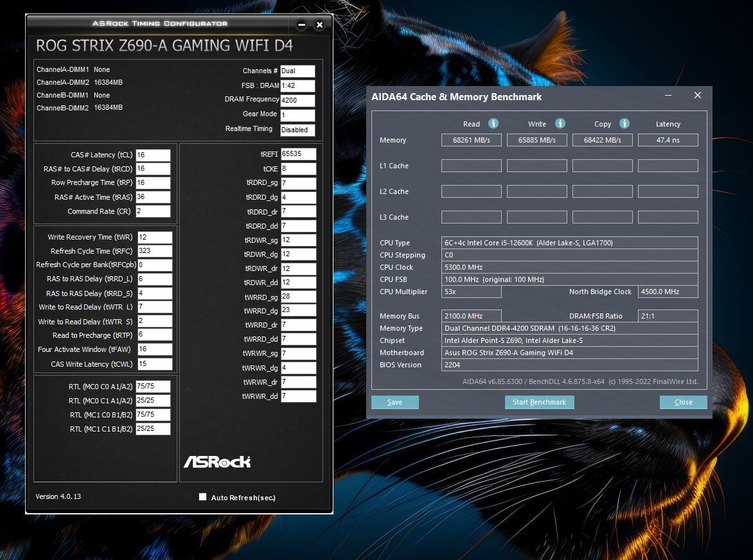This screenshot has width=753, height=560.
Task: Enable the Auto Refresh(sec) checkbox
Action: click(x=202, y=496)
